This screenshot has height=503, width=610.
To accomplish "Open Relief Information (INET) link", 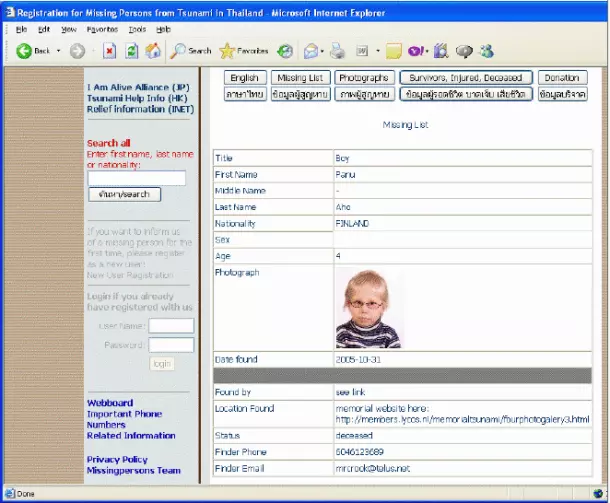I will (x=140, y=109).
